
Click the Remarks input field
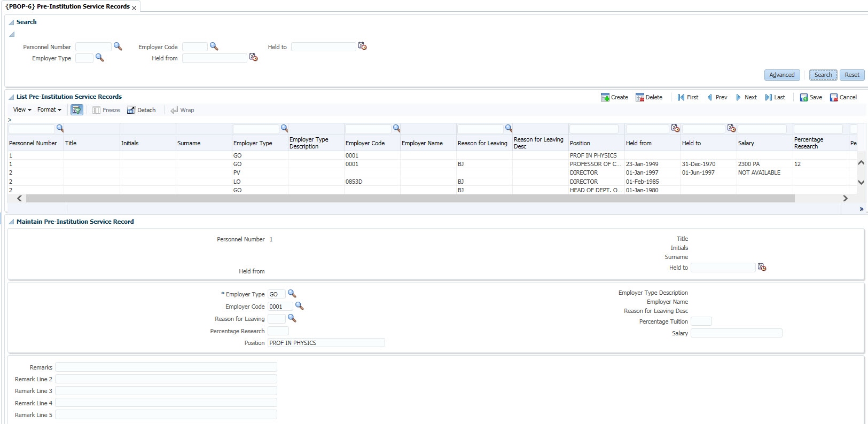[166, 367]
